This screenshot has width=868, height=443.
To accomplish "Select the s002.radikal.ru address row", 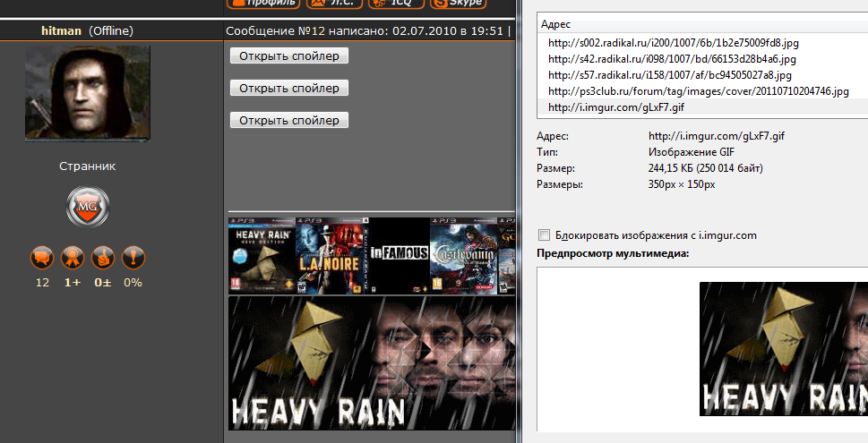I will tap(702, 43).
